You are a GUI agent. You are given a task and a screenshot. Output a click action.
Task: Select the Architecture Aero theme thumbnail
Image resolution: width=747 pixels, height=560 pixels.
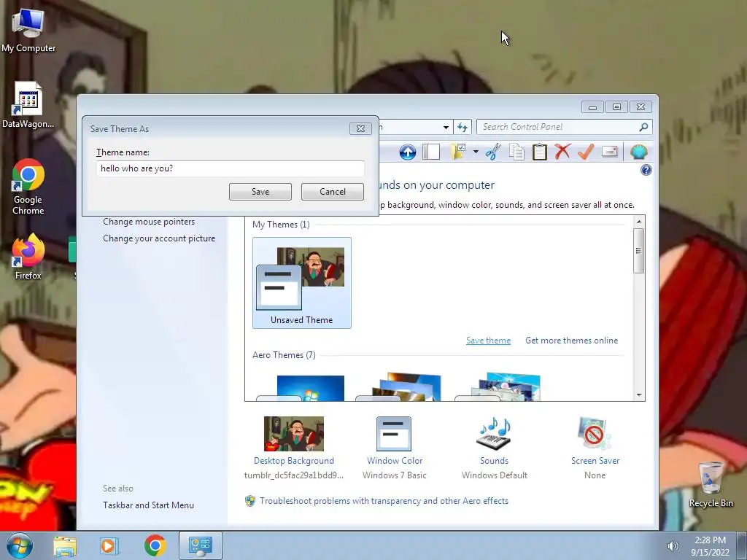[400, 387]
